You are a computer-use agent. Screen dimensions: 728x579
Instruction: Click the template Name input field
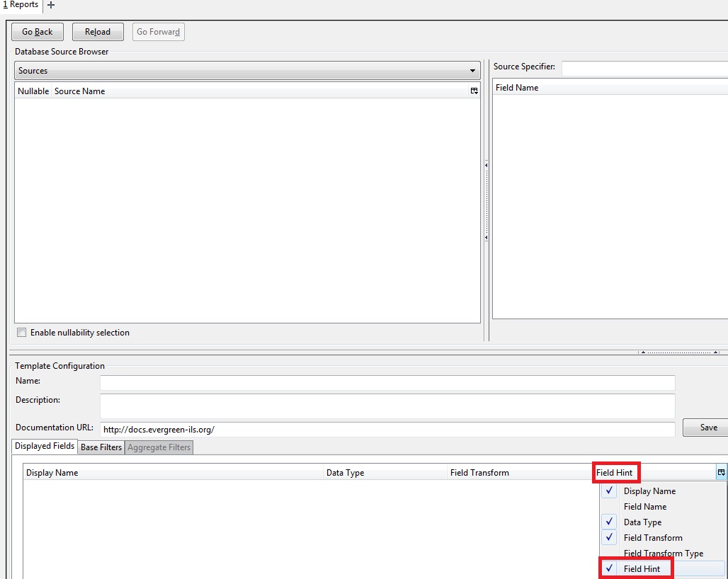[387, 383]
